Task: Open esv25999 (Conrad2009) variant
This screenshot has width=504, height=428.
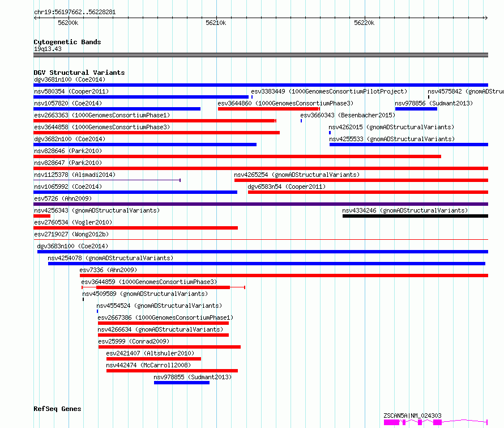Action: coord(134,341)
